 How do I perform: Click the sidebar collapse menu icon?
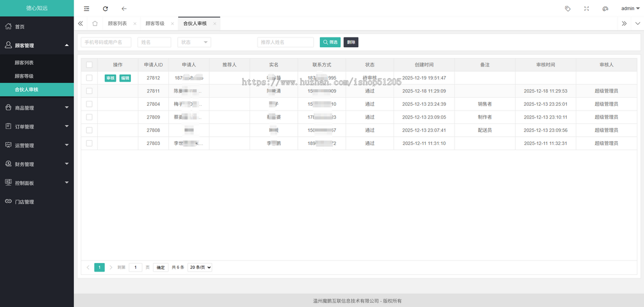(86, 9)
